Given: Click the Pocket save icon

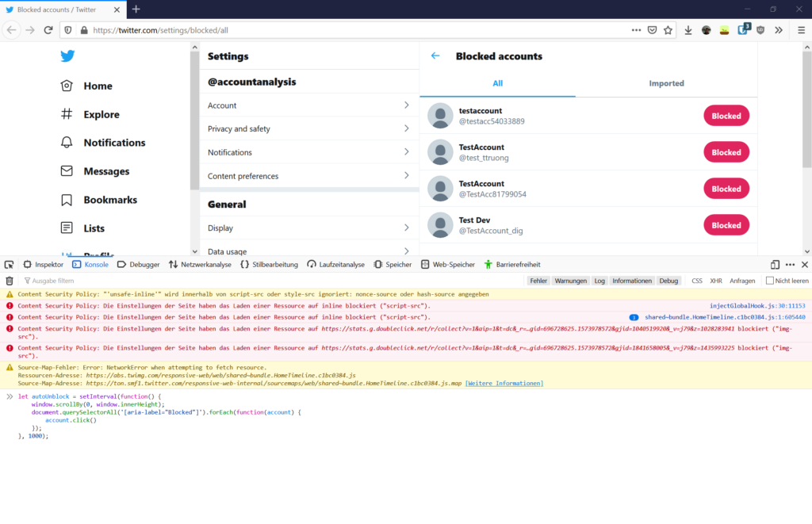Looking at the screenshot, I should [652, 30].
